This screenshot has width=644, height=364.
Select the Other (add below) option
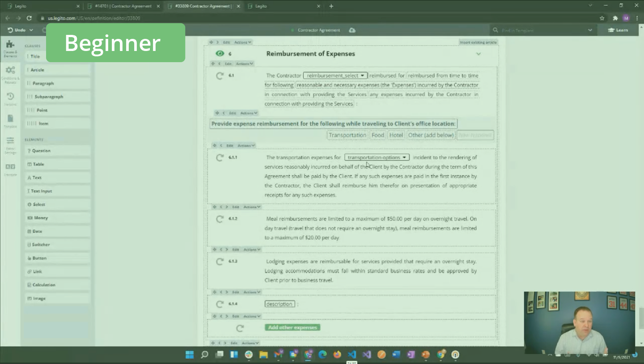pyautogui.click(x=431, y=135)
